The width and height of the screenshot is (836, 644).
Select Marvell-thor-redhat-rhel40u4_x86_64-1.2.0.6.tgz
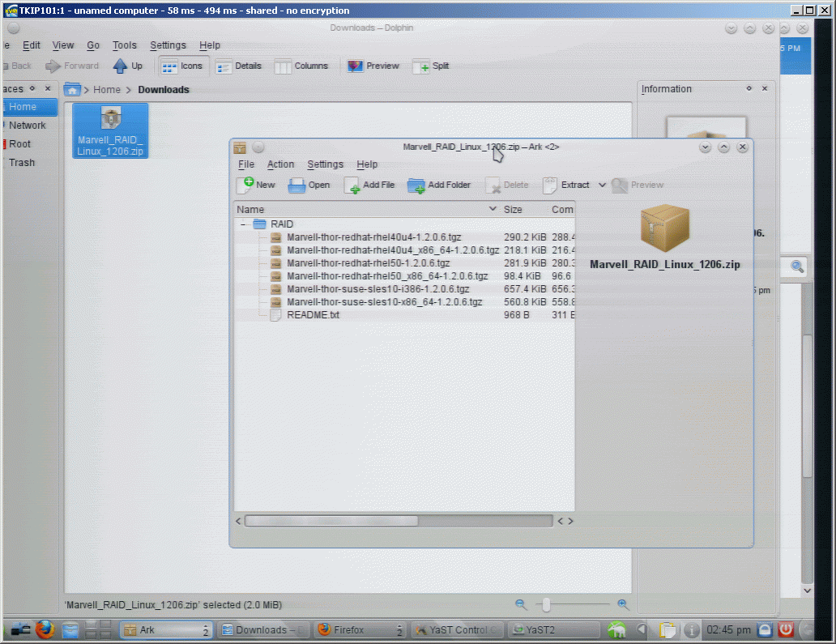click(404, 250)
